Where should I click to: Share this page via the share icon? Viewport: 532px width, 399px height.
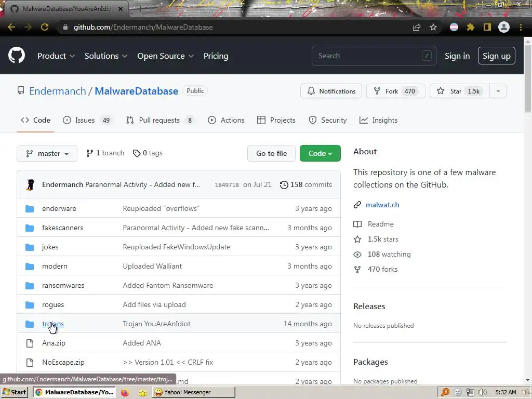click(x=417, y=27)
